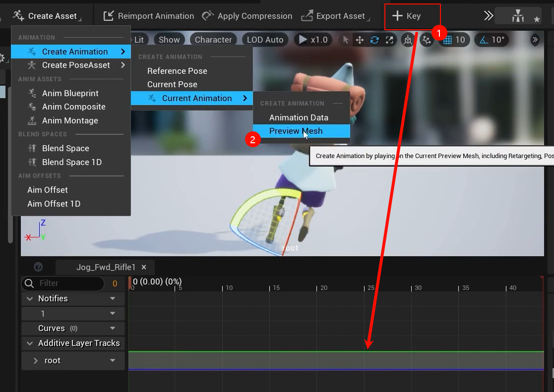Screen dimensions: 554x392
Task: Click the timeline help question mark icon
Action: point(38,267)
